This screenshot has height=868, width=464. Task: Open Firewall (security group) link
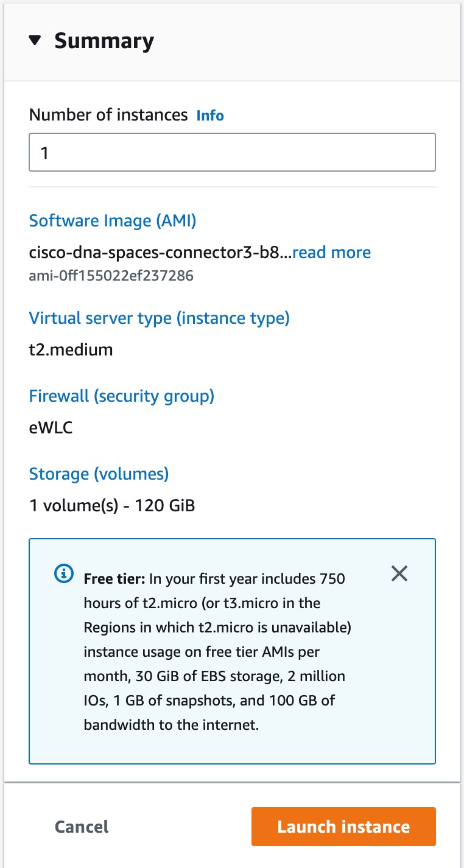coord(122,396)
